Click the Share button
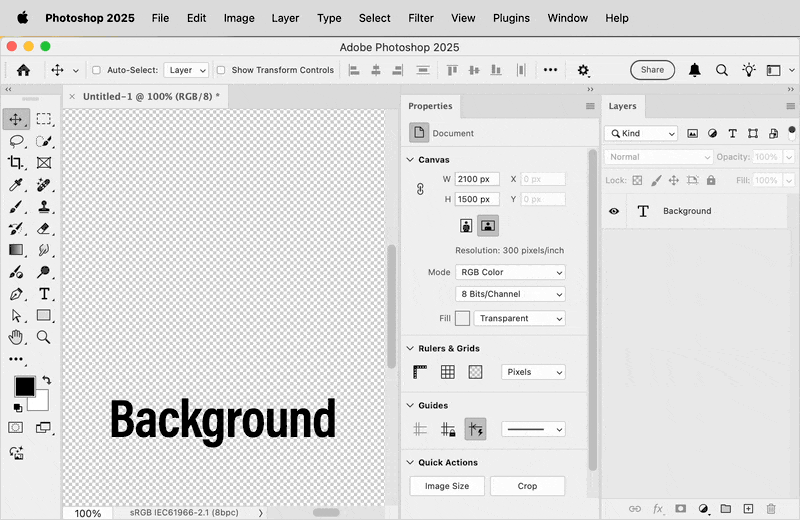Image resolution: width=800 pixels, height=520 pixels. click(x=652, y=70)
